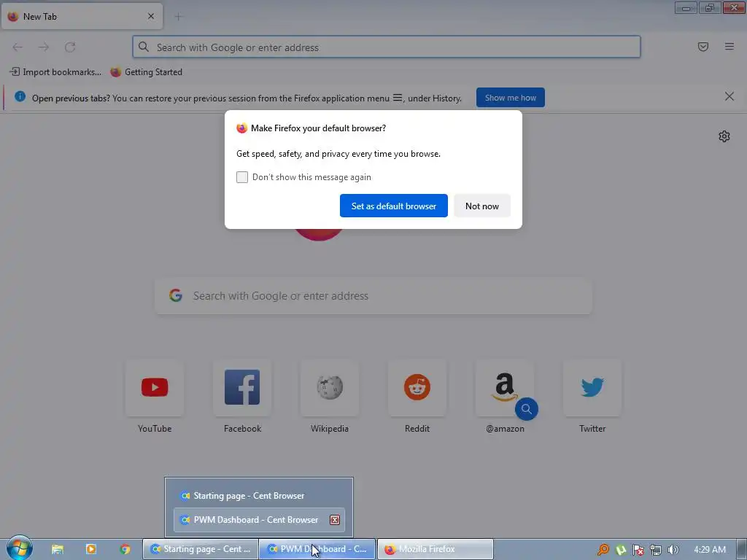
Task: Click Import bookmarks in bookmarks toolbar
Action: tap(55, 72)
